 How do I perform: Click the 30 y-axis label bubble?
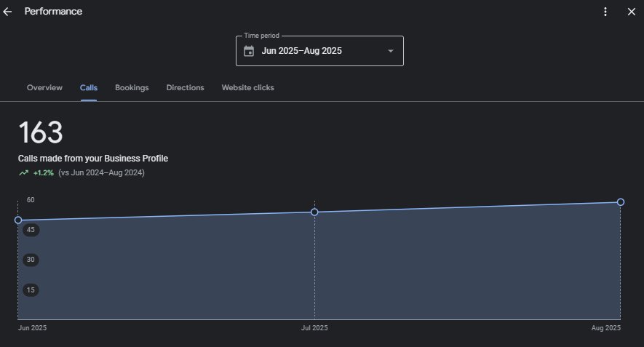(31, 260)
